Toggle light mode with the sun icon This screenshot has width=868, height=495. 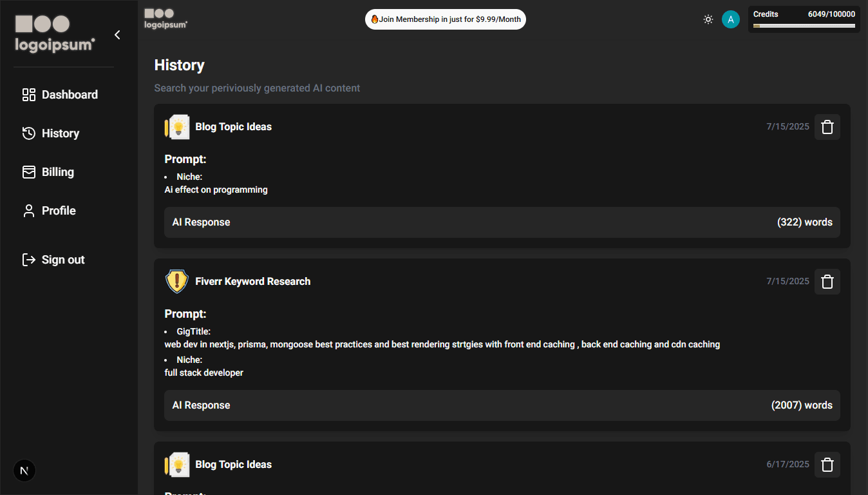pyautogui.click(x=708, y=19)
